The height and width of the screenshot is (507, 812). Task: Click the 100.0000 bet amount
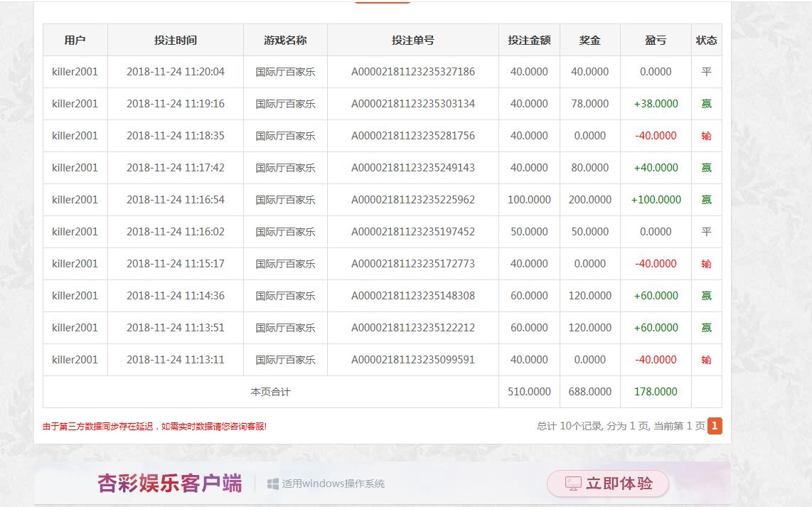[x=529, y=200]
